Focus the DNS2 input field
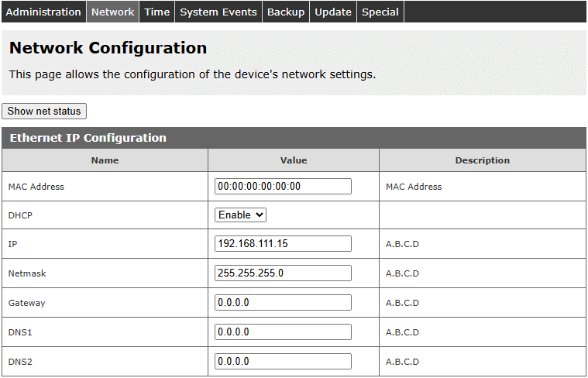Screen dimensions: 588x378 (283, 362)
